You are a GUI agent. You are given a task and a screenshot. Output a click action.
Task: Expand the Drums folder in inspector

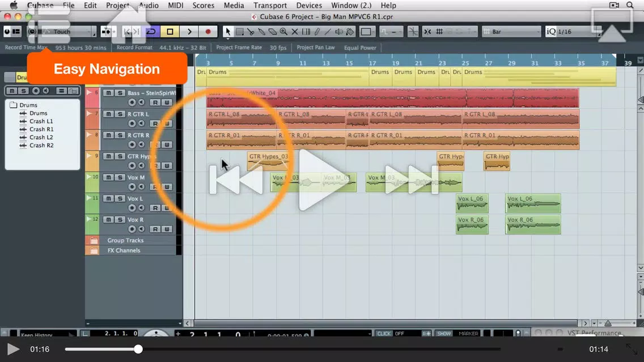point(13,105)
